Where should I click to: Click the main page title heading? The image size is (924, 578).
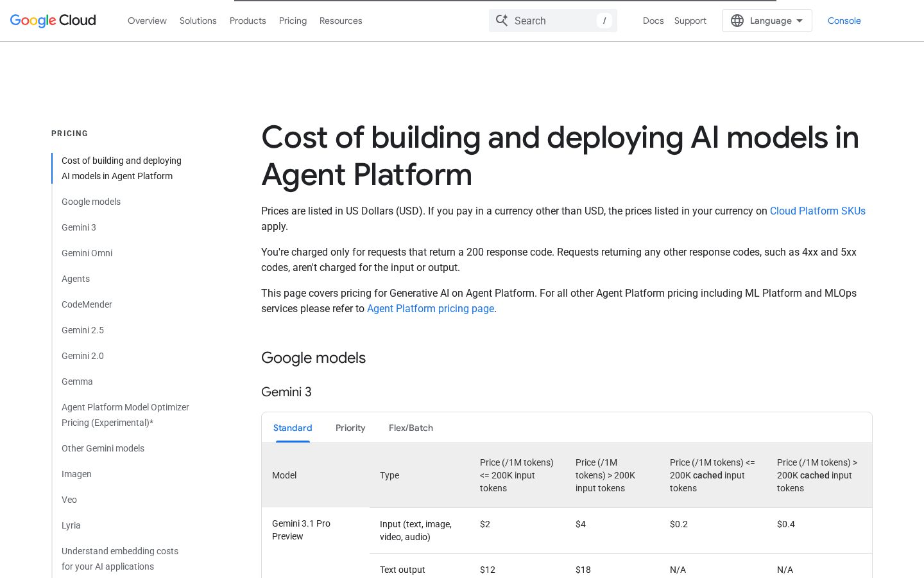click(x=560, y=156)
